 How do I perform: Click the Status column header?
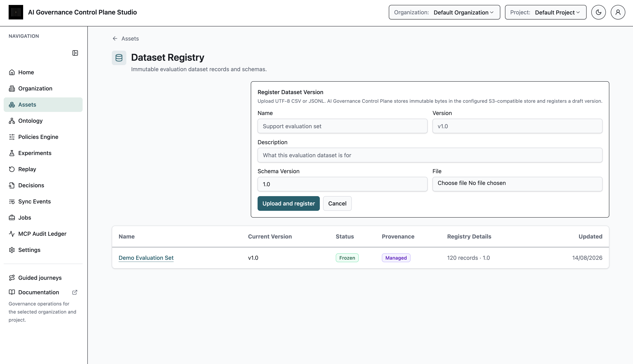pos(345,236)
